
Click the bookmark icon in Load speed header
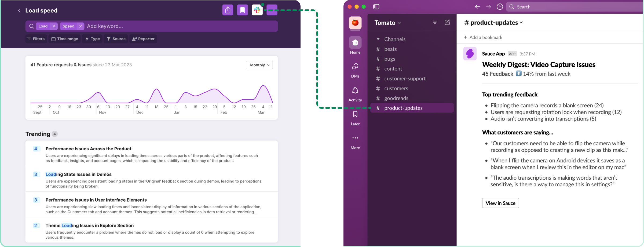(242, 10)
